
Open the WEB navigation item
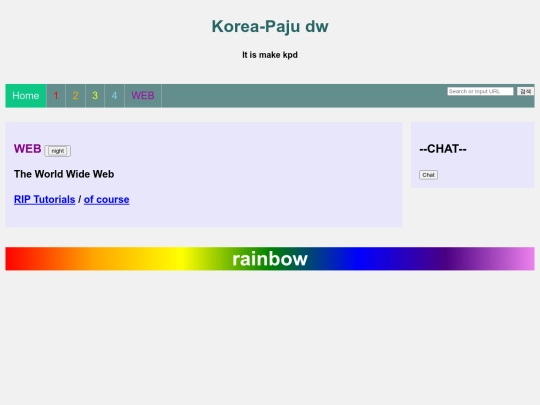[x=143, y=96]
